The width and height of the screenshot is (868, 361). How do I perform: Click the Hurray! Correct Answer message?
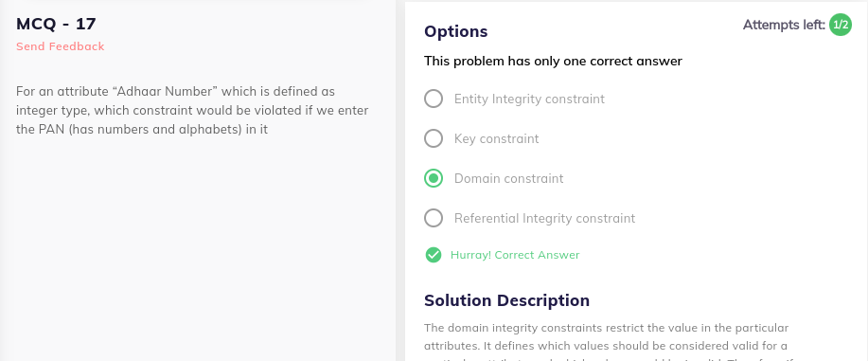(515, 255)
